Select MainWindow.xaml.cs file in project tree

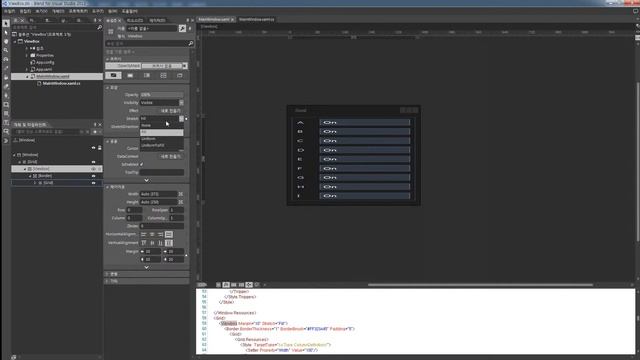(x=61, y=83)
